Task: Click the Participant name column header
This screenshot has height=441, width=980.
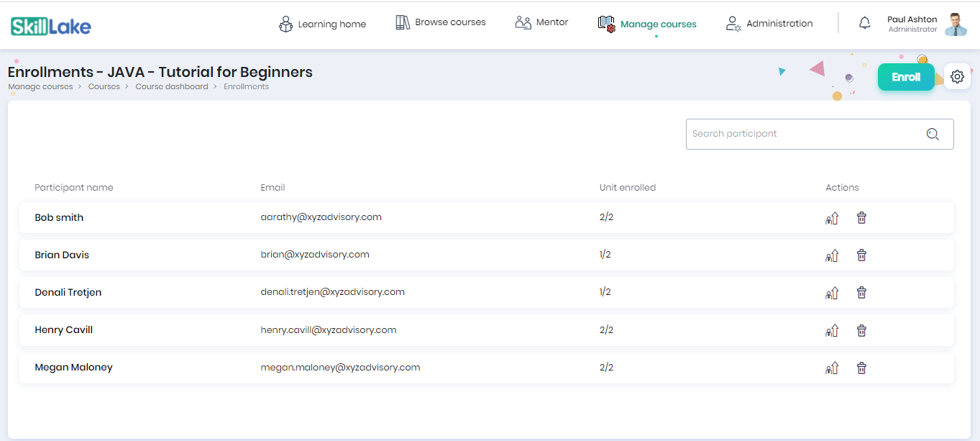Action: (74, 188)
